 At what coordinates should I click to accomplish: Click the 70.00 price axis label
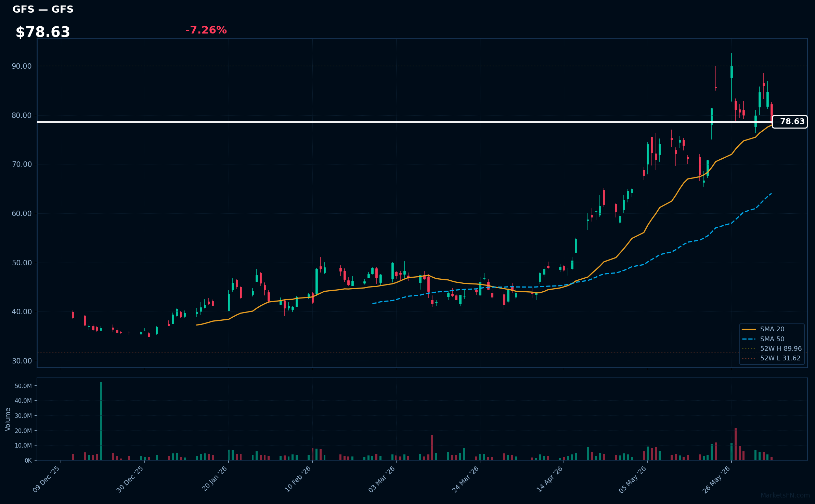click(22, 164)
